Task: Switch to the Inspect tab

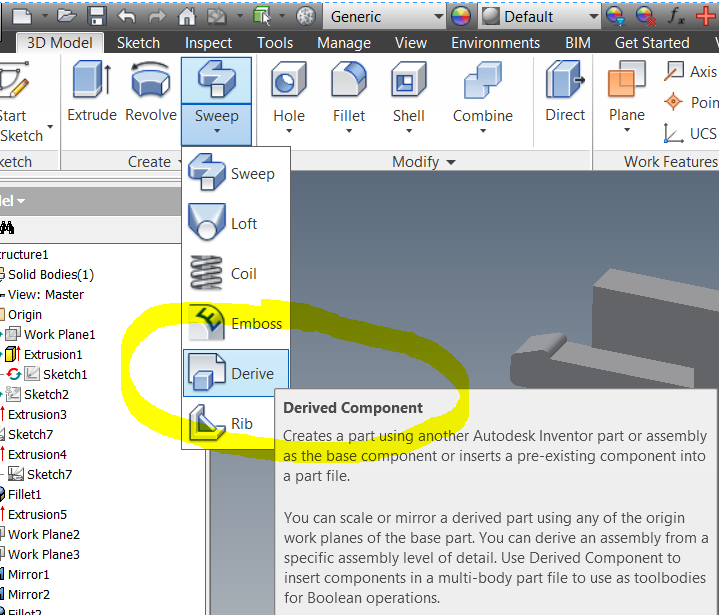Action: (x=208, y=43)
